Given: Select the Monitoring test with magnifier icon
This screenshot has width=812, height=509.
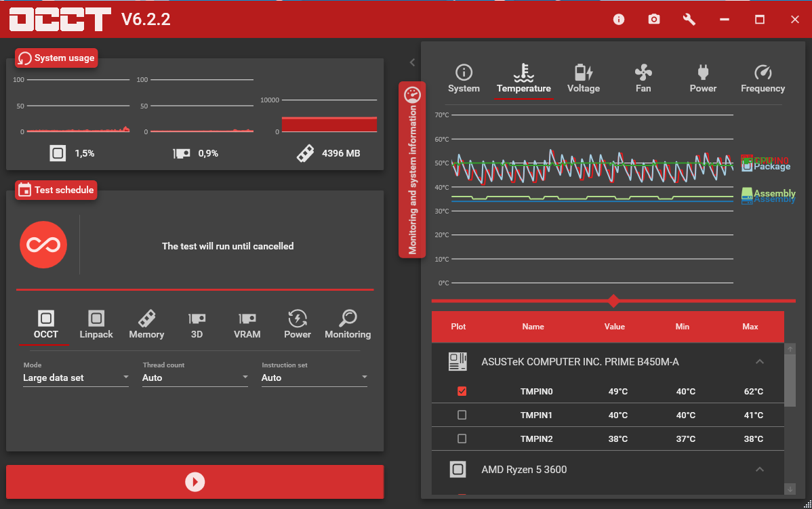Looking at the screenshot, I should pos(348,325).
